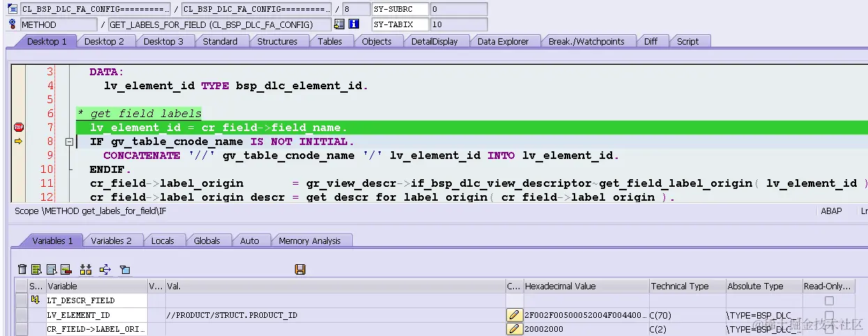The image size is (868, 336).
Task: Switch to the Script tab
Action: click(x=687, y=41)
